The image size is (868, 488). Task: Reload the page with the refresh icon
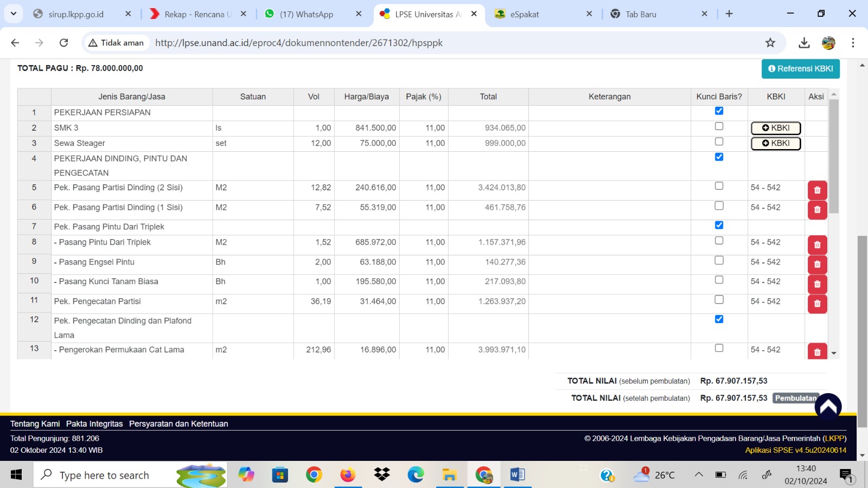(x=63, y=43)
